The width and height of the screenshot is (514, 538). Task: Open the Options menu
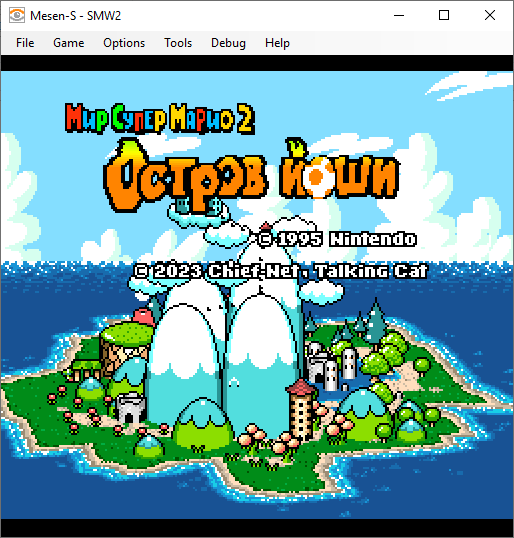point(124,43)
